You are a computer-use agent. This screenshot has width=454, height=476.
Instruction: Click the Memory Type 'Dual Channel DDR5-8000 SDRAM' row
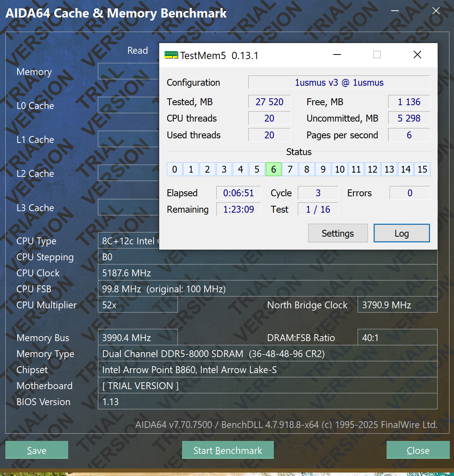267,354
